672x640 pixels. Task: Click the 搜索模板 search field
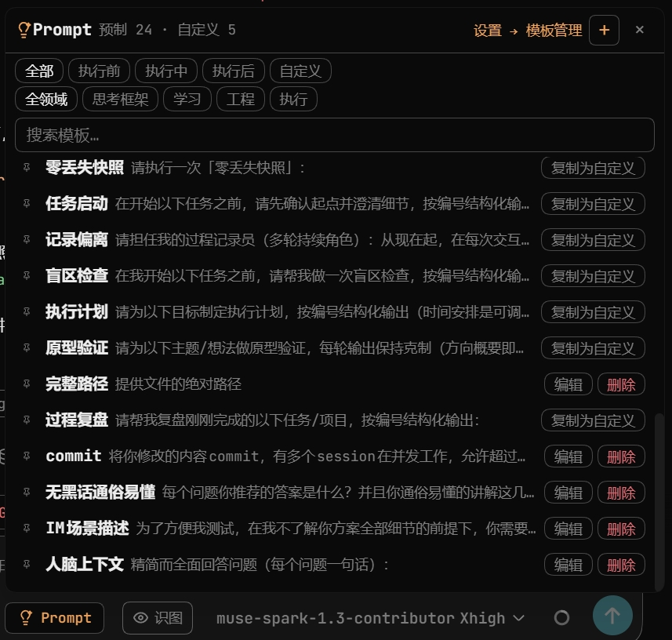pos(335,135)
